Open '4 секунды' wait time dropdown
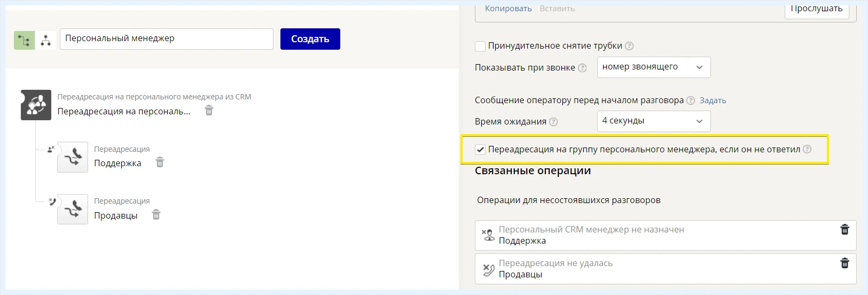 pos(654,121)
